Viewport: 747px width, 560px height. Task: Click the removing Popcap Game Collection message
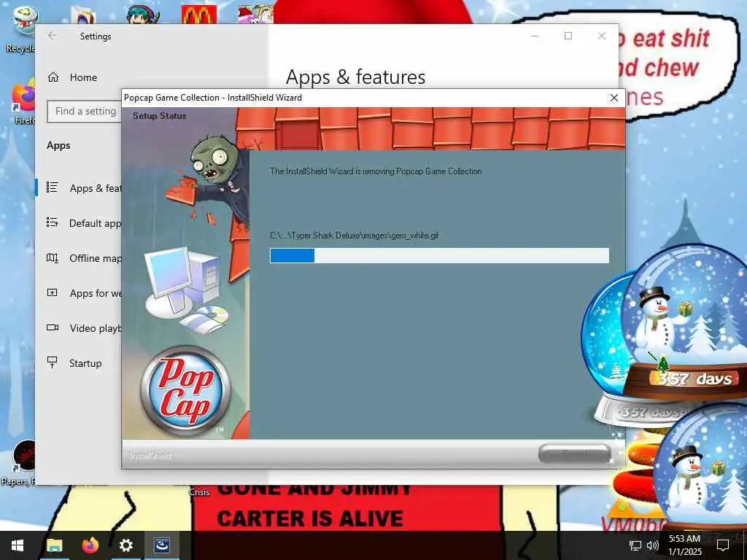(x=376, y=171)
